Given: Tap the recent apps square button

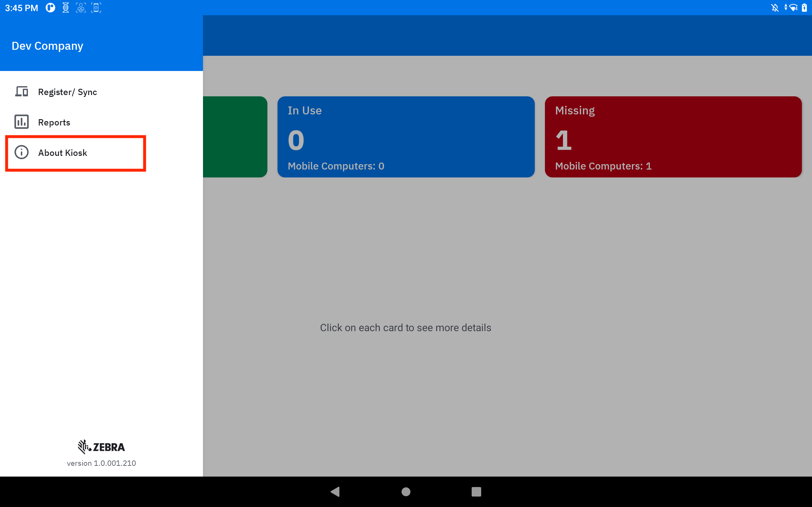Looking at the screenshot, I should point(476,491).
